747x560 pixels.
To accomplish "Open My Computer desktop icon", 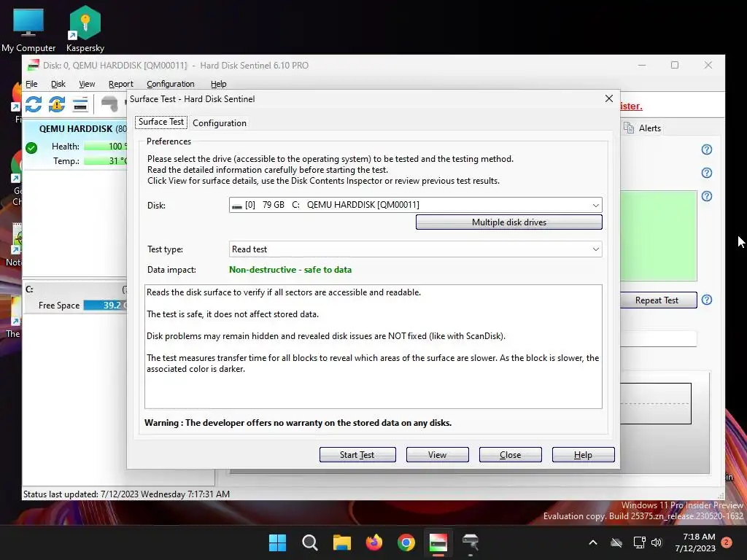I will (x=28, y=30).
